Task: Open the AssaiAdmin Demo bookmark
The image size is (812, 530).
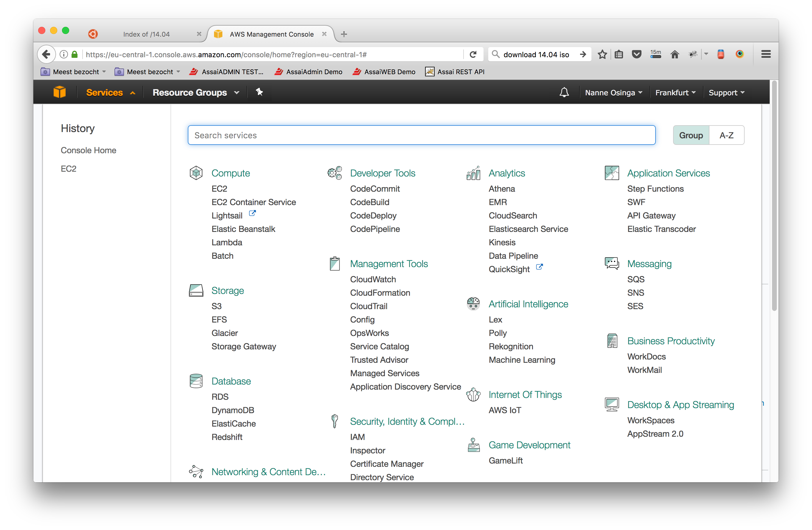Action: tap(309, 72)
